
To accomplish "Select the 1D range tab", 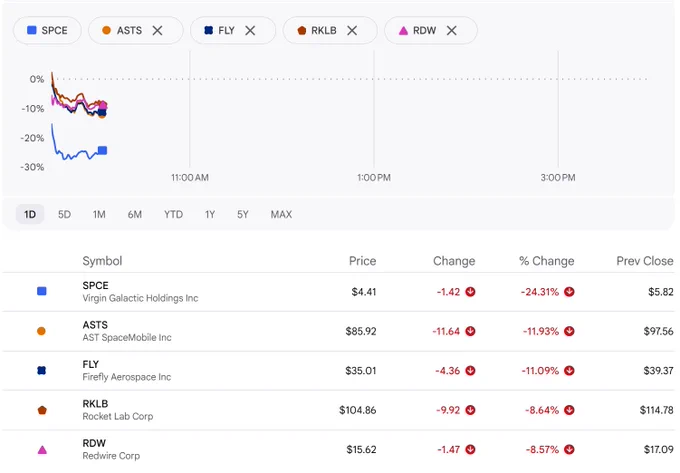I will coord(30,215).
